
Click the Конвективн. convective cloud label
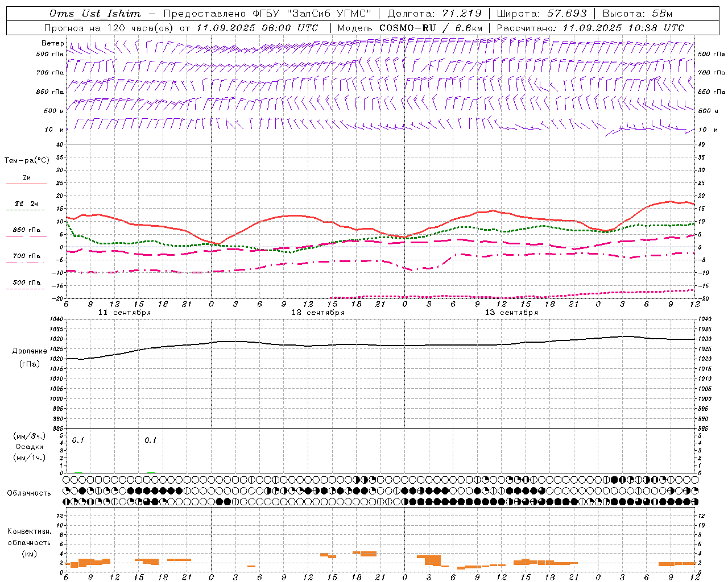point(29,531)
